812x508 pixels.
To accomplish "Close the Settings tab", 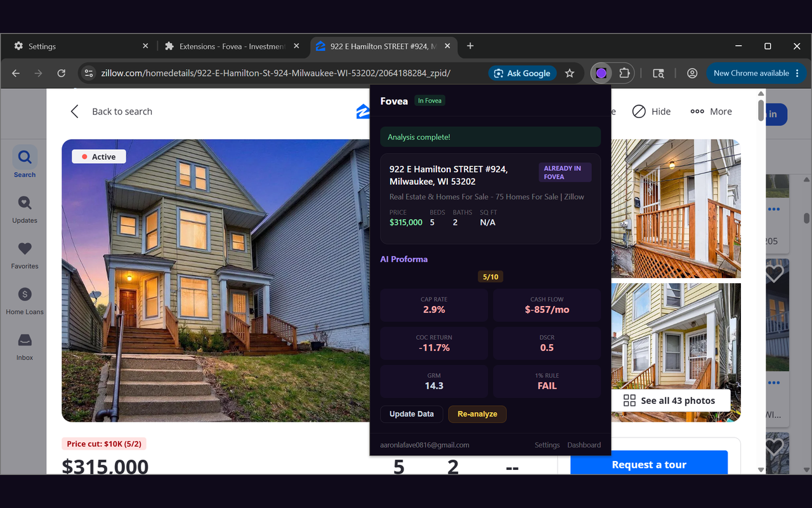I will pos(145,46).
